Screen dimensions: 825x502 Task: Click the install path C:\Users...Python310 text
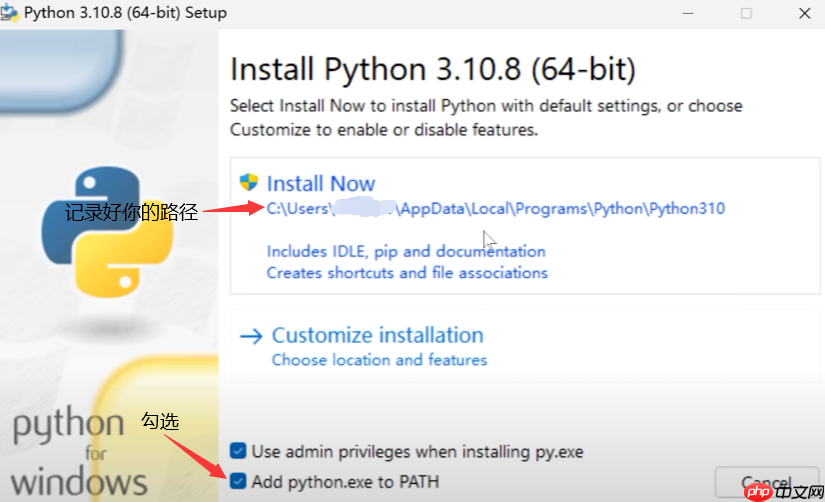pyautogui.click(x=496, y=208)
